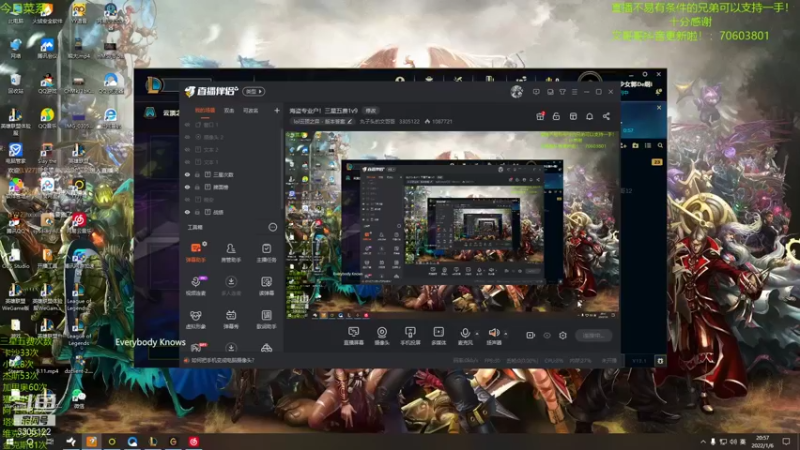Open the League of Legends taskbar icon
The image size is (800, 450).
pos(153,441)
